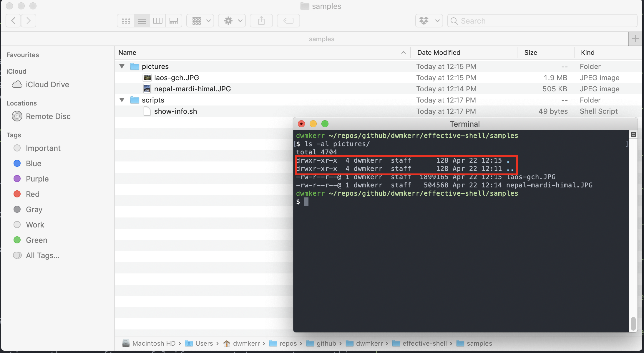Click the list view button in toolbar
Image resolution: width=644 pixels, height=353 pixels.
(142, 20)
